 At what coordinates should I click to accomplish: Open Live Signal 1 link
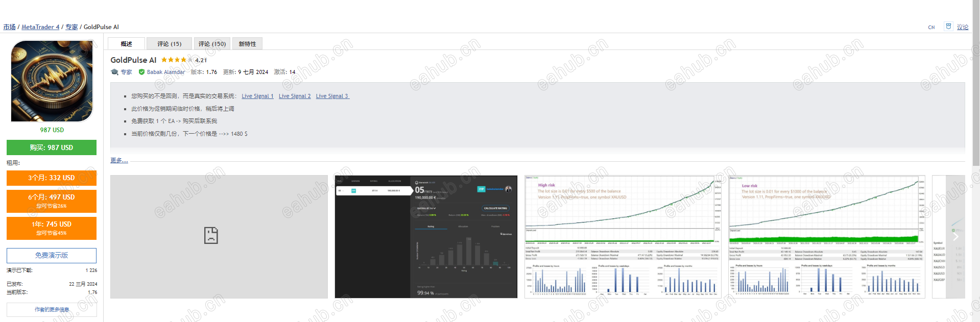click(x=257, y=96)
